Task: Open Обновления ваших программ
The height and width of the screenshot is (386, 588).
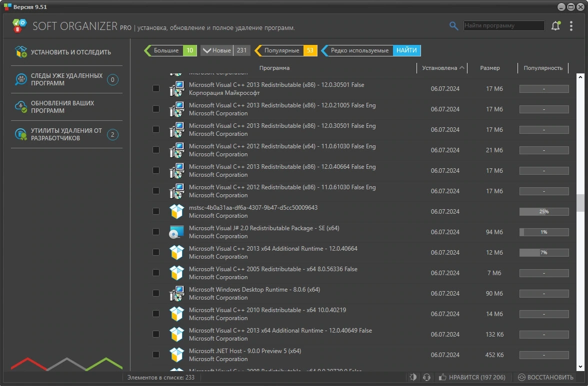Action: pyautogui.click(x=67, y=107)
